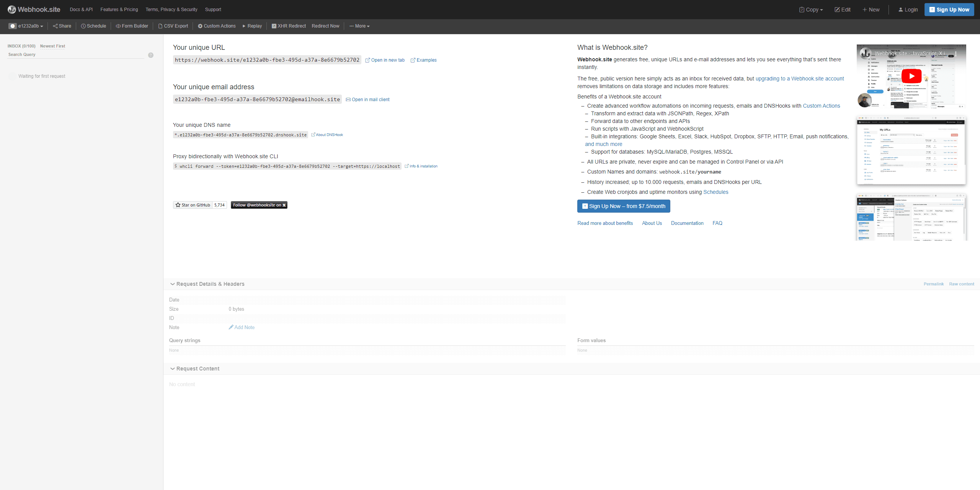Open Terms, Privacy & Security

[x=171, y=10]
